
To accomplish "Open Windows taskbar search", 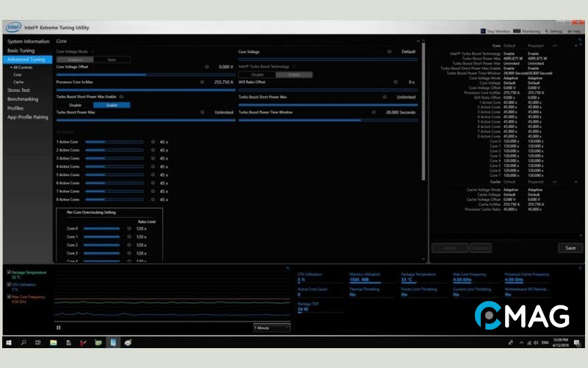I will pyautogui.click(x=24, y=342).
